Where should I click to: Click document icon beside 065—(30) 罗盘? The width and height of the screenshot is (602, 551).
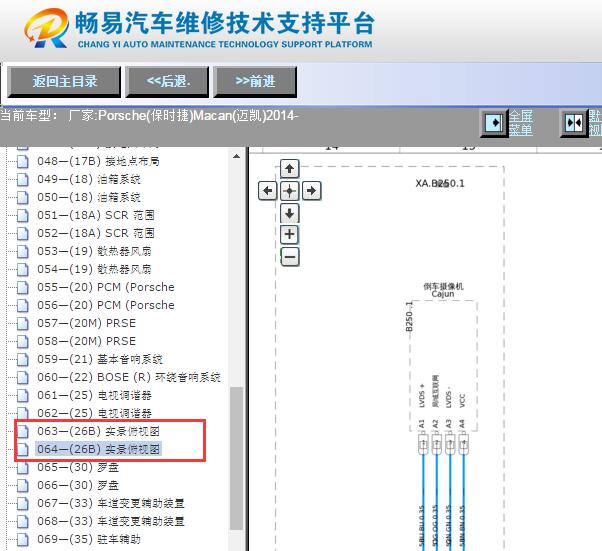23,467
